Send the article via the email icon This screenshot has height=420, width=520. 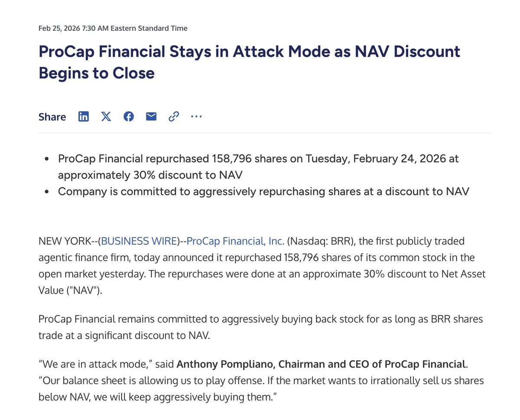point(151,117)
